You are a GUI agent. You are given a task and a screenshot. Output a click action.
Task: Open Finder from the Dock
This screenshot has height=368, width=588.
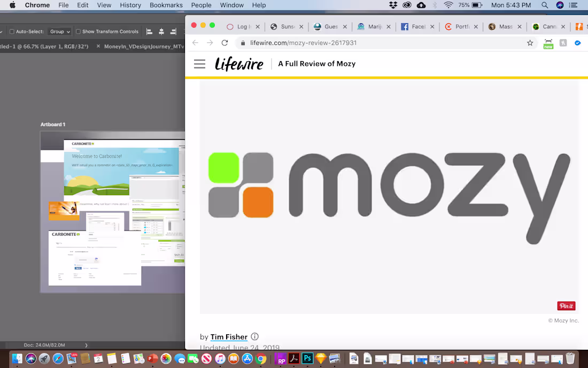click(17, 359)
